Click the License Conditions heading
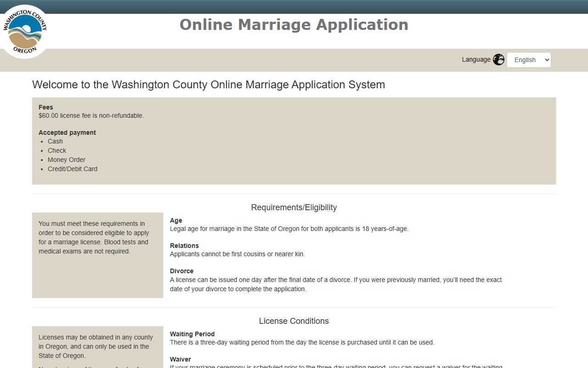Image resolution: width=588 pixels, height=368 pixels. tap(294, 321)
